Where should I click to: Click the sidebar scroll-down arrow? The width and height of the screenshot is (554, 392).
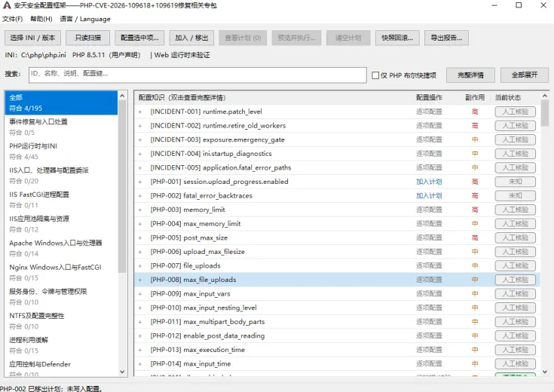(x=122, y=372)
